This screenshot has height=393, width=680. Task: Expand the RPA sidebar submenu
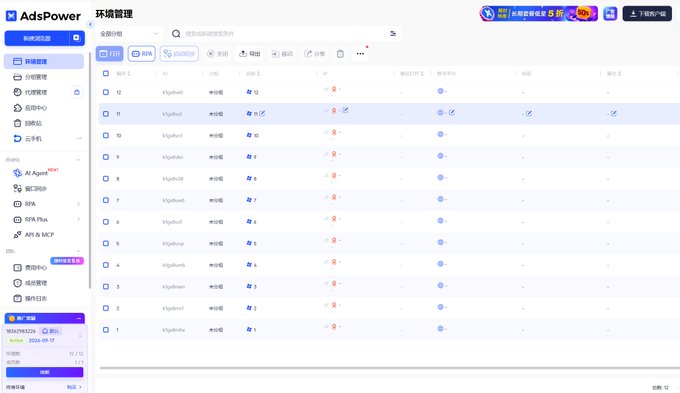coord(78,204)
